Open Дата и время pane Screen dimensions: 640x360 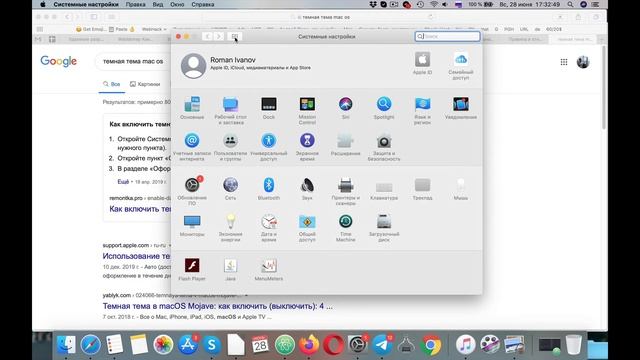click(269, 227)
